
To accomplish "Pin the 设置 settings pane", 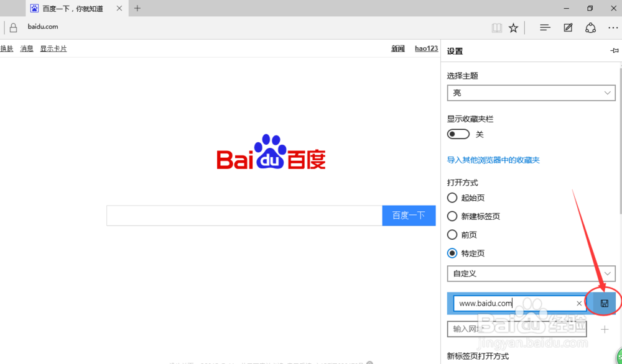I will (614, 51).
